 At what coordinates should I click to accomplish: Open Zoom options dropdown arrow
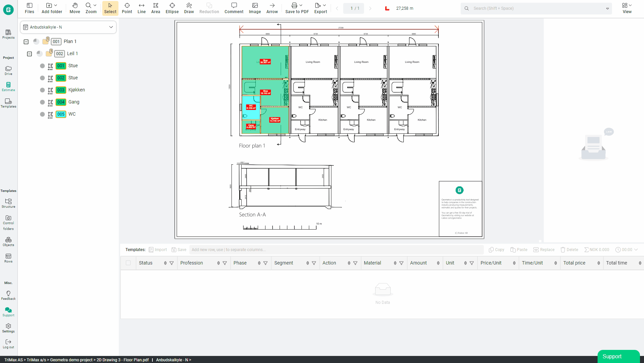pos(95,5)
